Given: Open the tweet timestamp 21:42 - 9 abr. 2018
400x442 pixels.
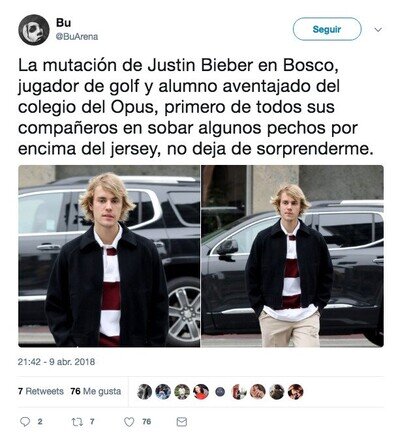Looking at the screenshot, I should click(x=56, y=362).
